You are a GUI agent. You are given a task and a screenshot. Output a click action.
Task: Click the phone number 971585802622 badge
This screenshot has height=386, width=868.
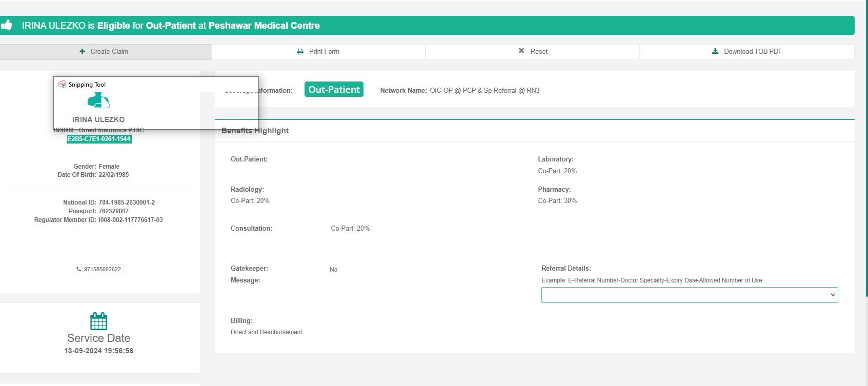pos(99,269)
